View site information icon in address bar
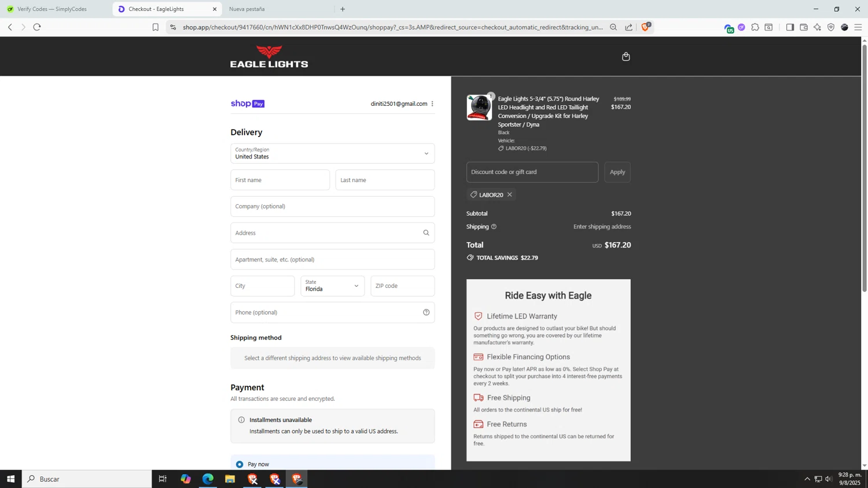 tap(173, 27)
